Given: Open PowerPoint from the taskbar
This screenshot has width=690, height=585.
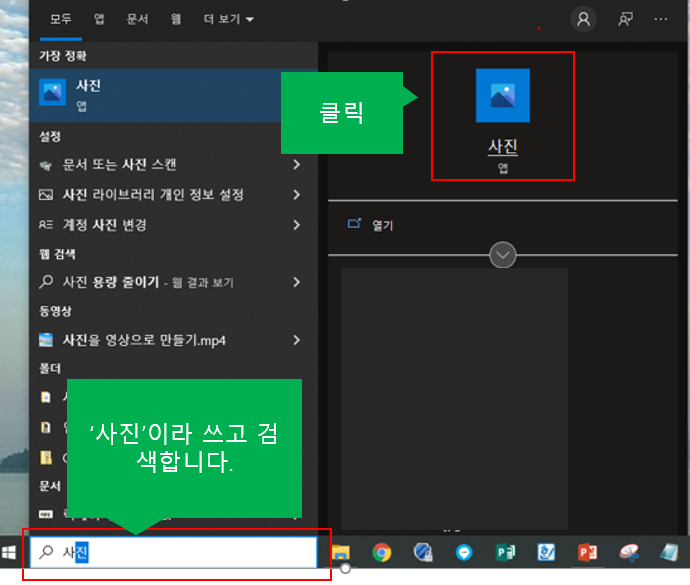Looking at the screenshot, I should [587, 552].
